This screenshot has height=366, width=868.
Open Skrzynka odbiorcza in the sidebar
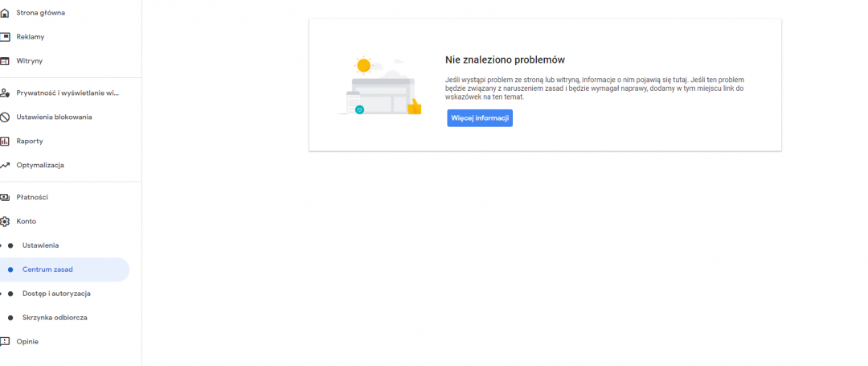pos(55,318)
